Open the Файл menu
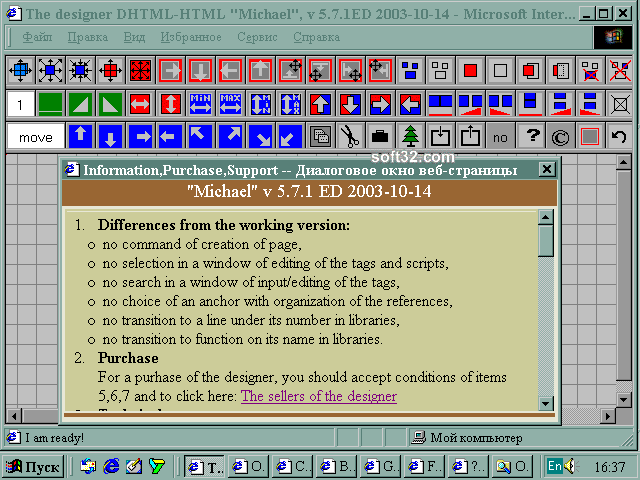 (37, 37)
